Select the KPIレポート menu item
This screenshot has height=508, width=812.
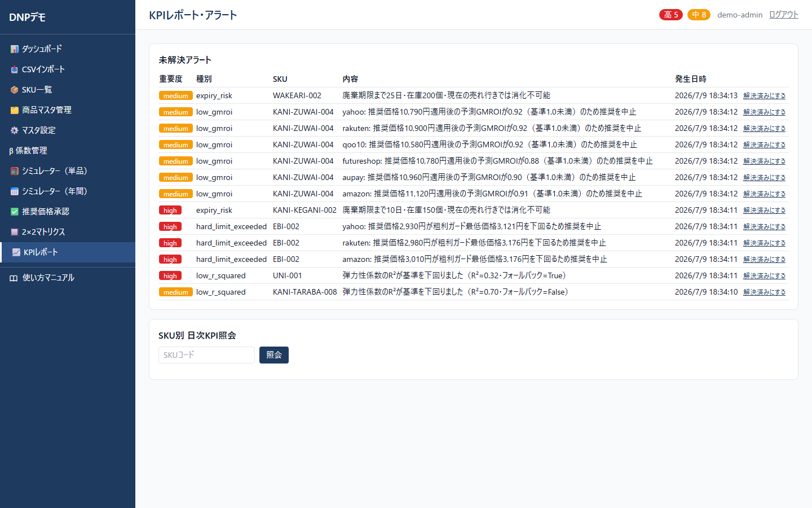[68, 252]
